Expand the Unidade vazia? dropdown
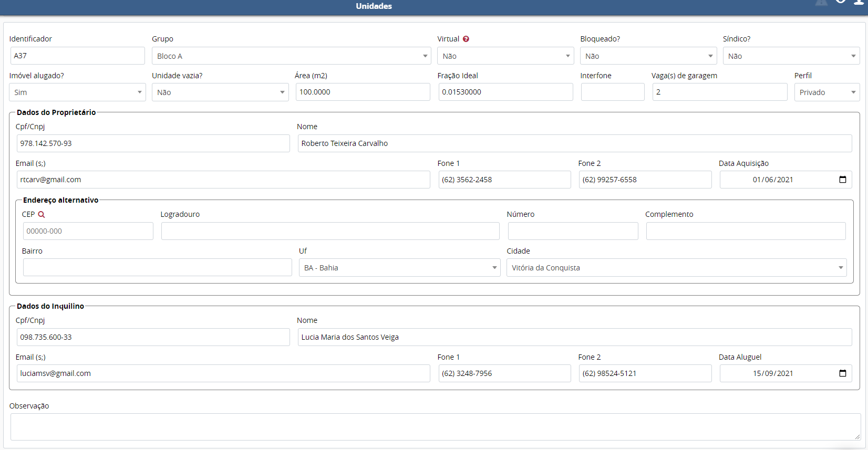 pyautogui.click(x=220, y=92)
